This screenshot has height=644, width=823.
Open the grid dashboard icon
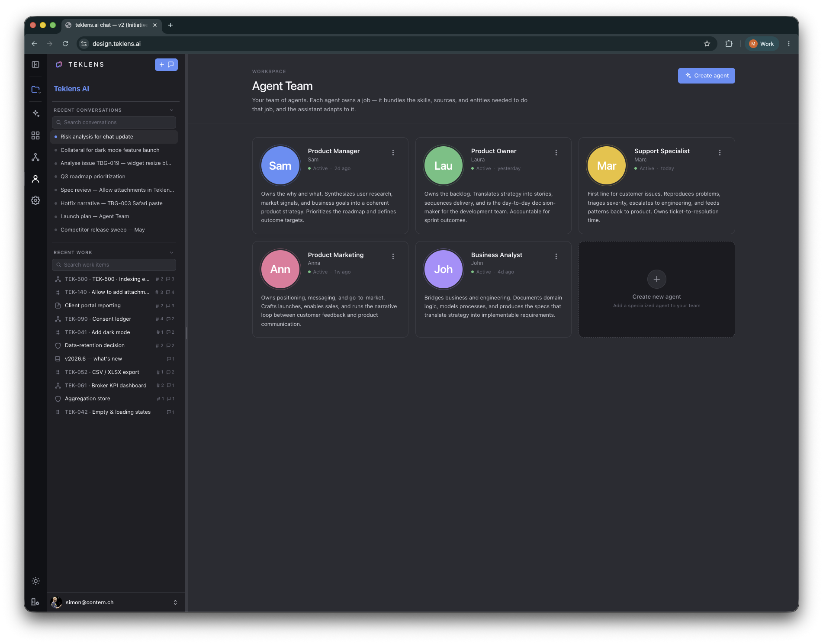point(35,135)
